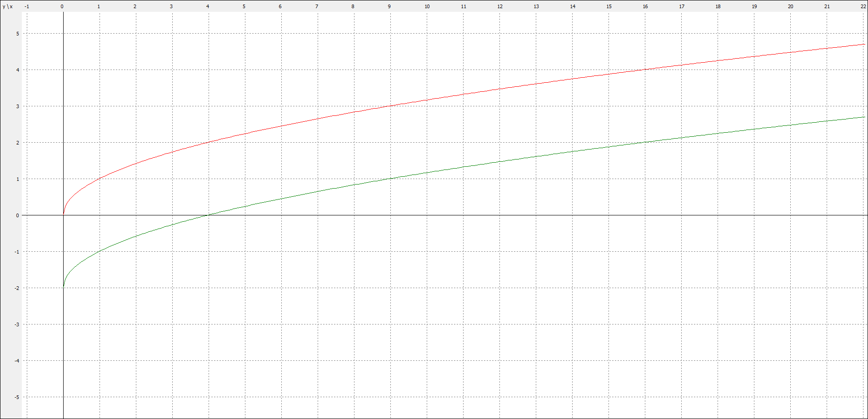
Task: Select the x-axis tick label -1
Action: click(x=26, y=6)
